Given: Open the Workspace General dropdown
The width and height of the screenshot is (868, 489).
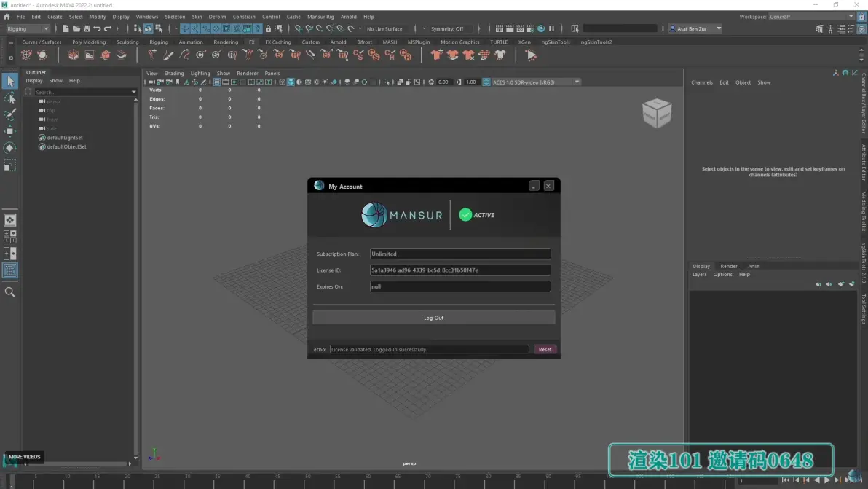Looking at the screenshot, I should [811, 17].
